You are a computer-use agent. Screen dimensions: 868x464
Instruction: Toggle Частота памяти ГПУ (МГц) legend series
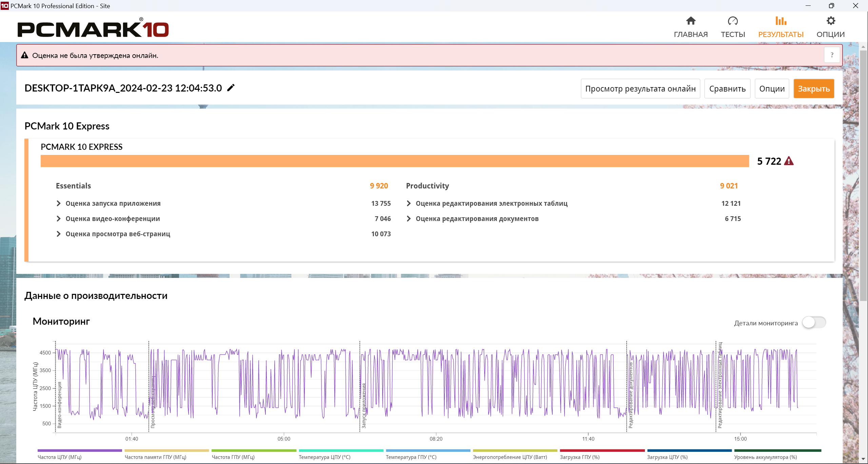coord(167,455)
